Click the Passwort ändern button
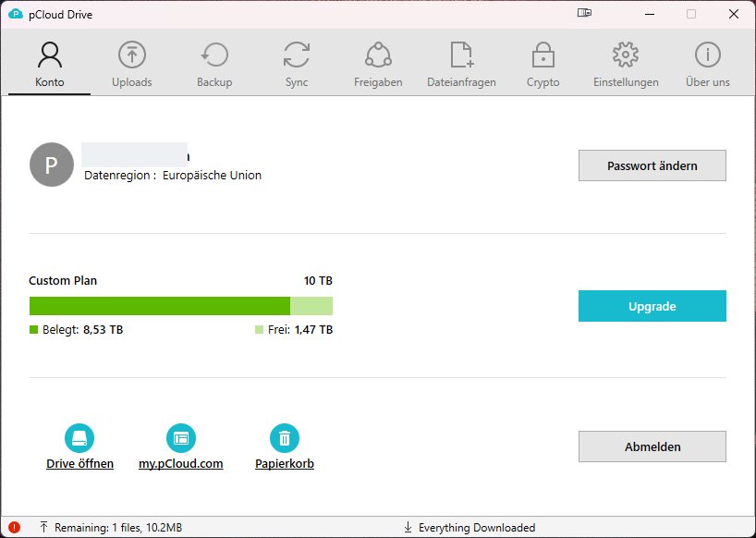Image resolution: width=756 pixels, height=538 pixels. (x=652, y=165)
